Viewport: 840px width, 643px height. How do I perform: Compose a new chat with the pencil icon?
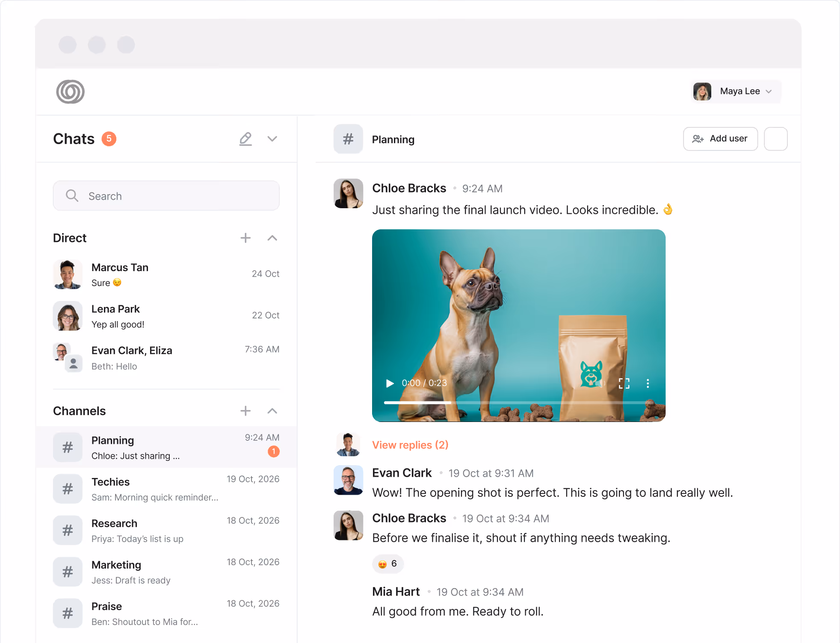click(245, 139)
